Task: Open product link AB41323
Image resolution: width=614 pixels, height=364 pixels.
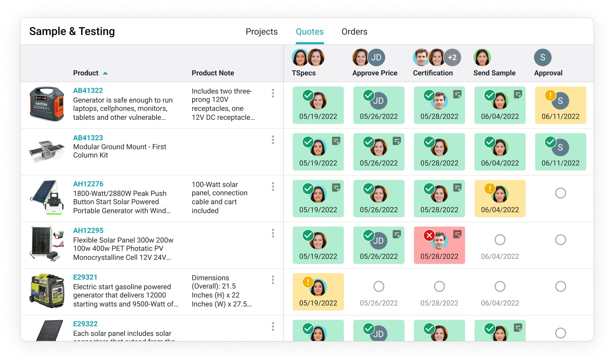Action: tap(88, 138)
